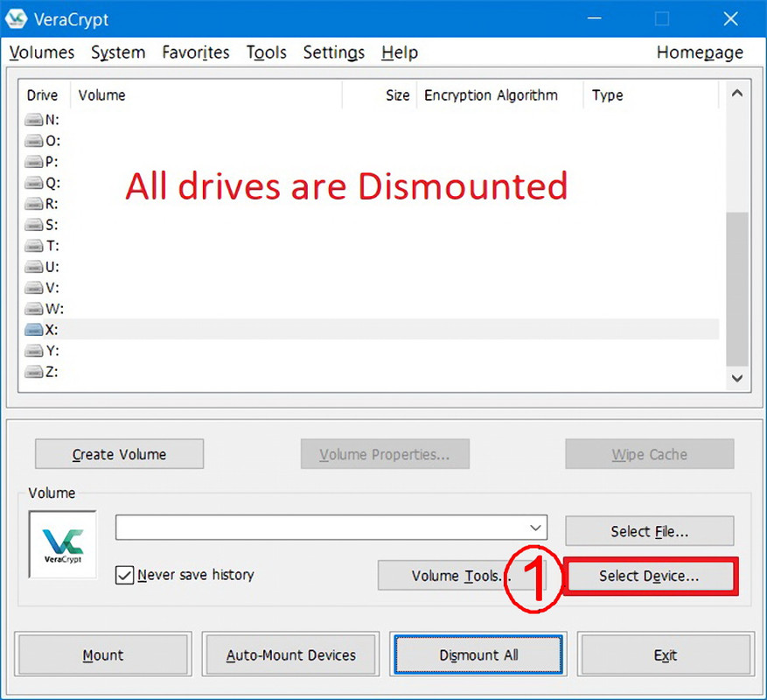Open the Homepage menu link
Viewport: 767px width, 700px height.
pyautogui.click(x=700, y=52)
